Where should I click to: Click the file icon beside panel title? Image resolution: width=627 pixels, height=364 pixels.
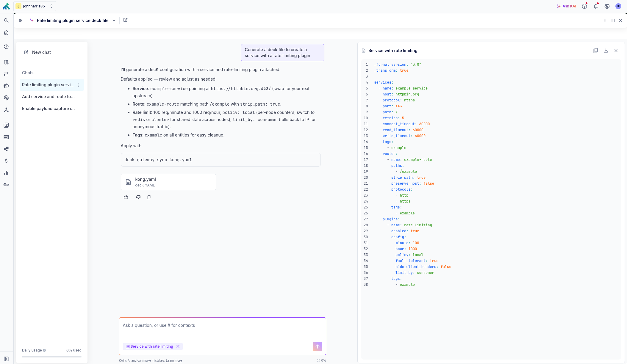(364, 51)
